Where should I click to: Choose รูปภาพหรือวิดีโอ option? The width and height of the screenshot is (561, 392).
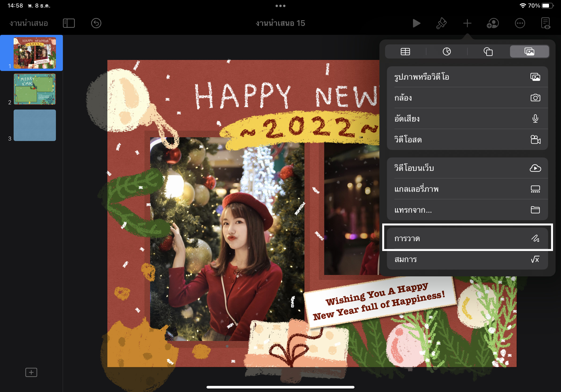pyautogui.click(x=467, y=77)
